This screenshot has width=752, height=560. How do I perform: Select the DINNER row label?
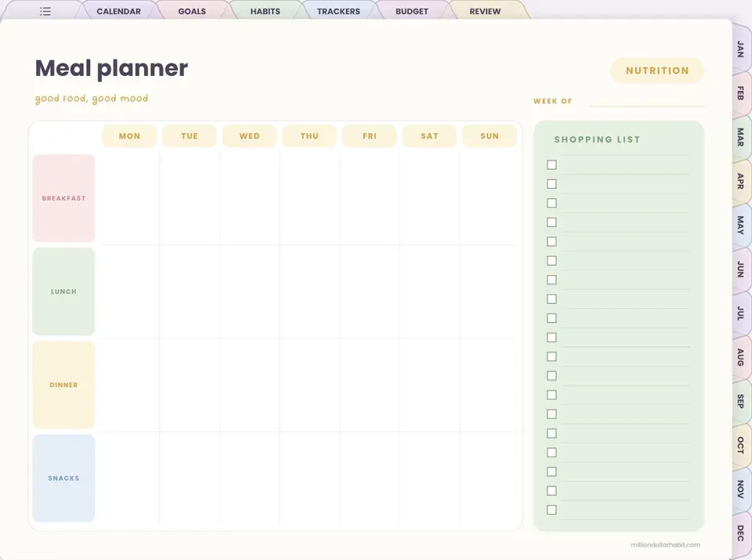click(63, 385)
